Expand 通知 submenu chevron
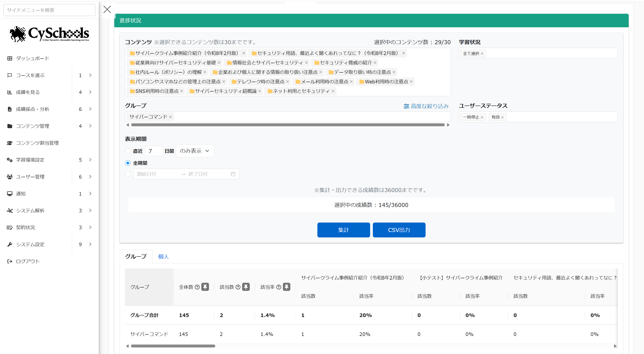 tap(90, 193)
